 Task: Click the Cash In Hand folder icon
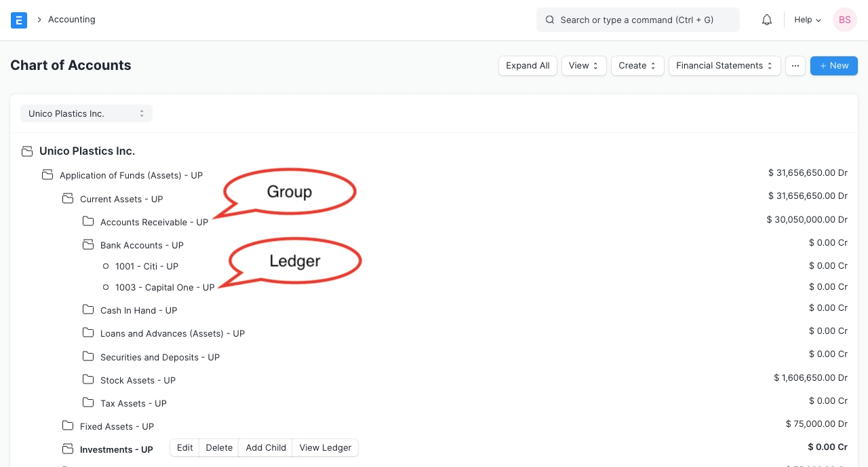[88, 310]
